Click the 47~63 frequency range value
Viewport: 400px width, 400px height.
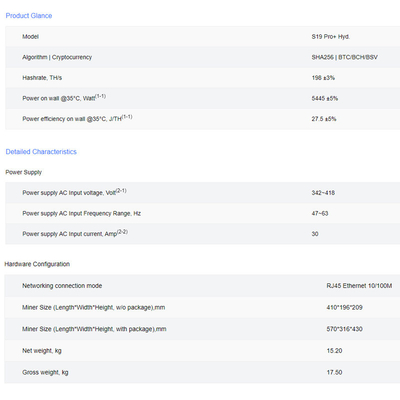(320, 213)
